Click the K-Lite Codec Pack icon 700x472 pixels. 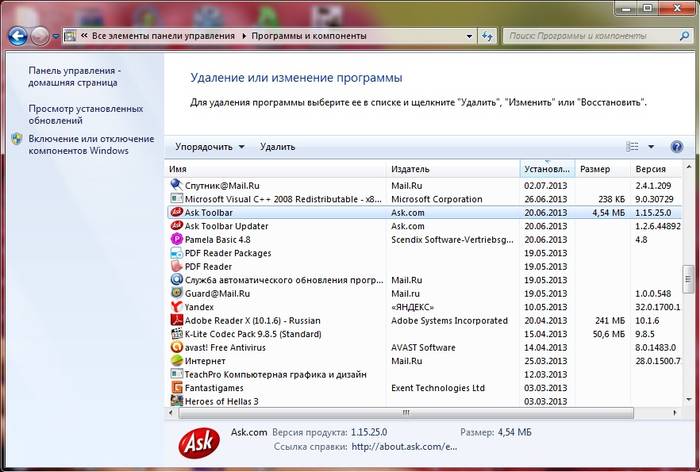pyautogui.click(x=176, y=334)
